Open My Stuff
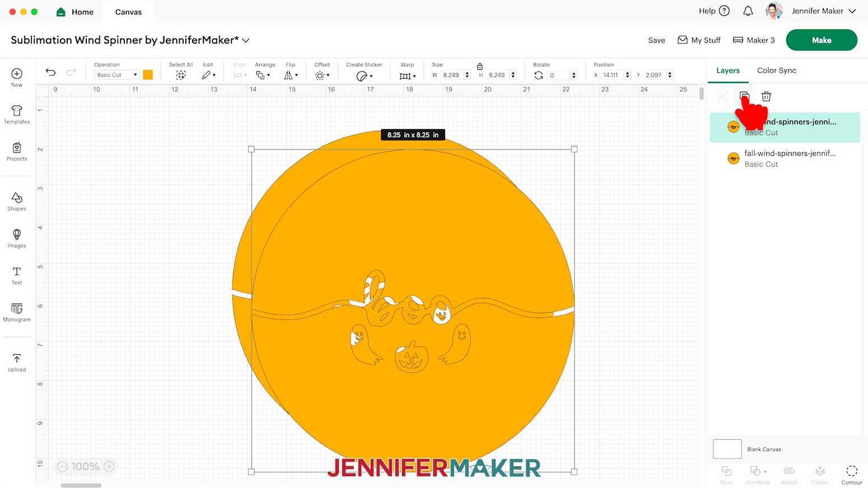The image size is (868, 488). click(699, 40)
